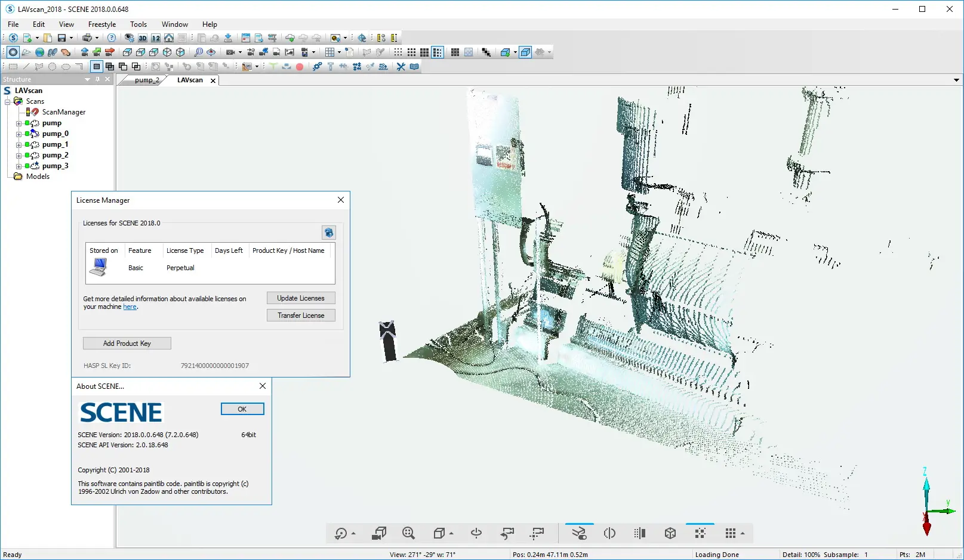Click the crossed tools settings icon
This screenshot has width=964, height=560.
tap(401, 67)
